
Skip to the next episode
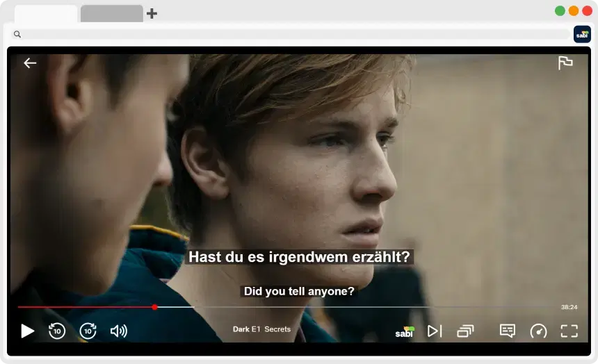click(435, 331)
